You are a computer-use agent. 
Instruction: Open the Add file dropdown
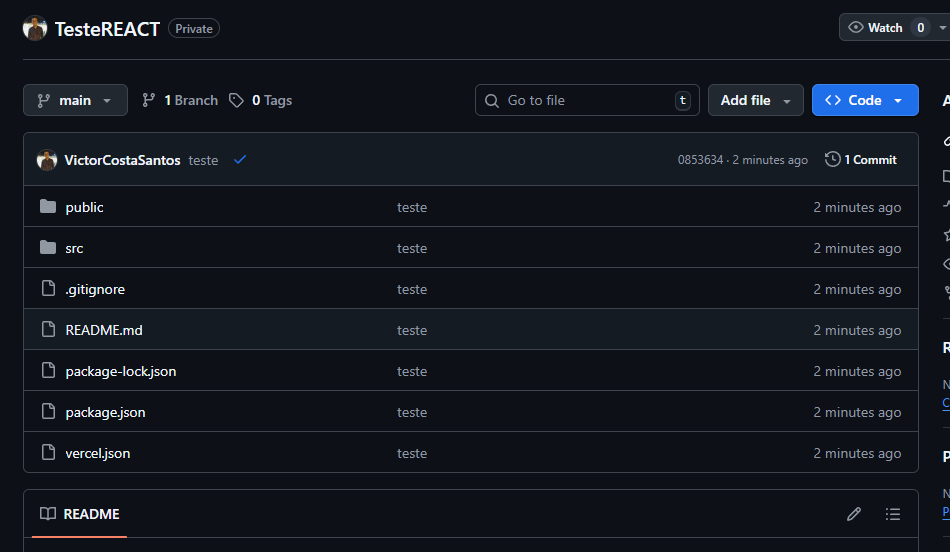pos(755,100)
